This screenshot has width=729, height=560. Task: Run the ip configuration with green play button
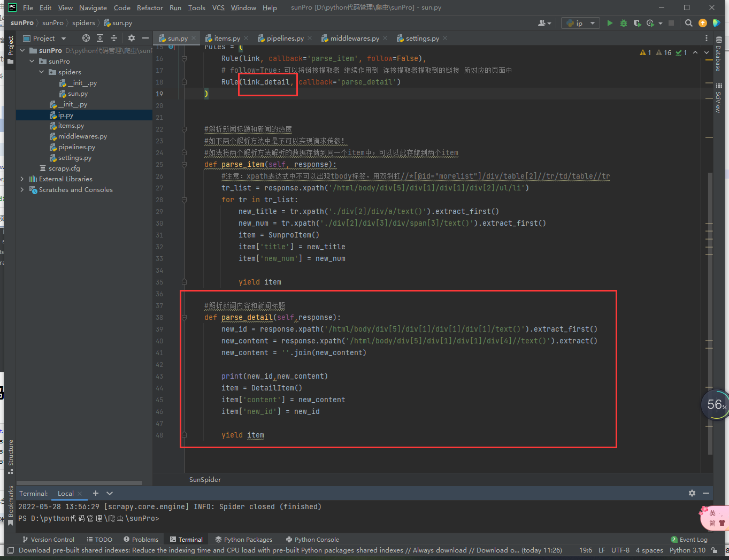click(x=610, y=23)
